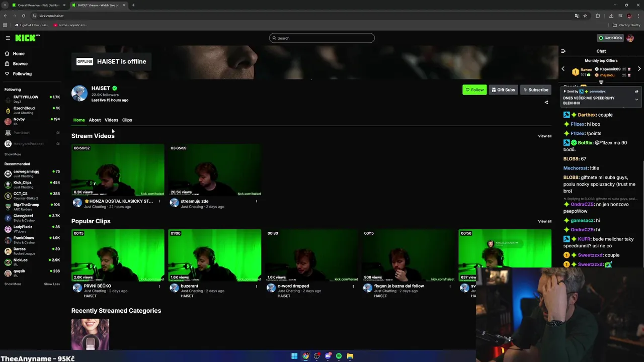Switch to the About channel tab
The image size is (644, 362).
(95, 120)
